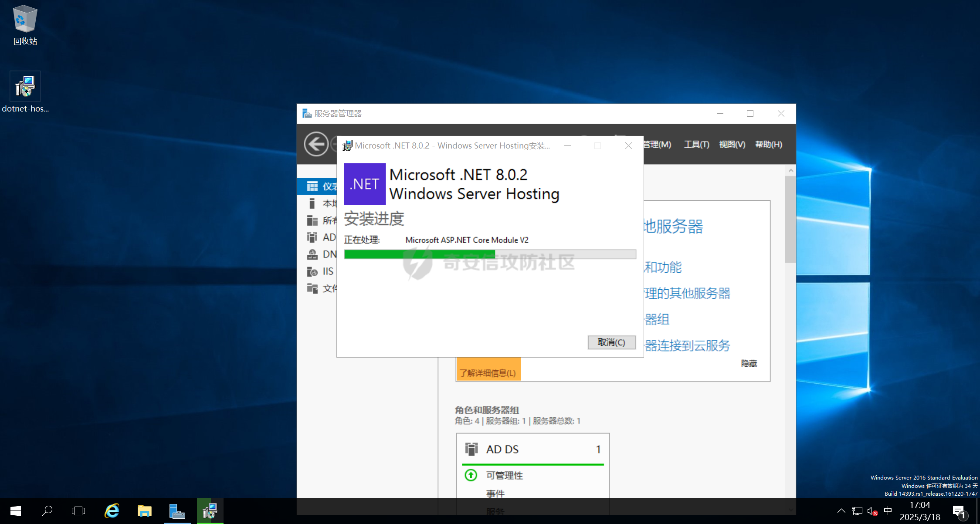This screenshot has height=524, width=980.
Task: Select the local server icon in sidebar
Action: pyautogui.click(x=312, y=203)
